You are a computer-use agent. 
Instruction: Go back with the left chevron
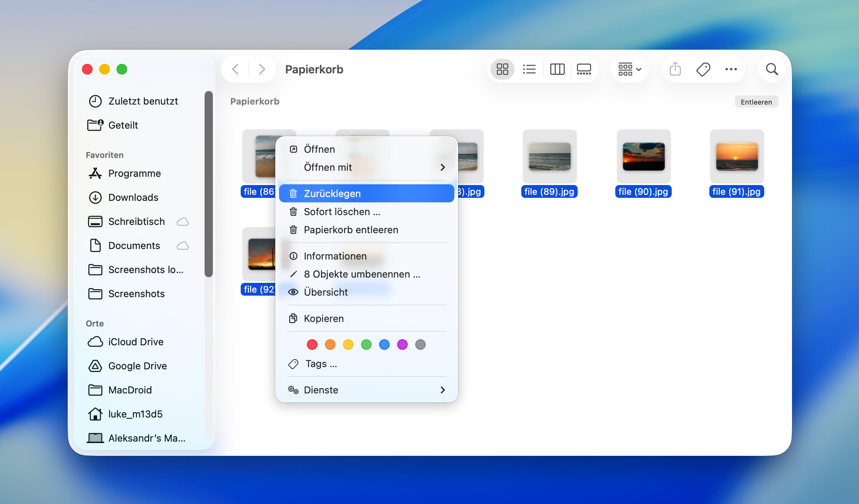235,69
